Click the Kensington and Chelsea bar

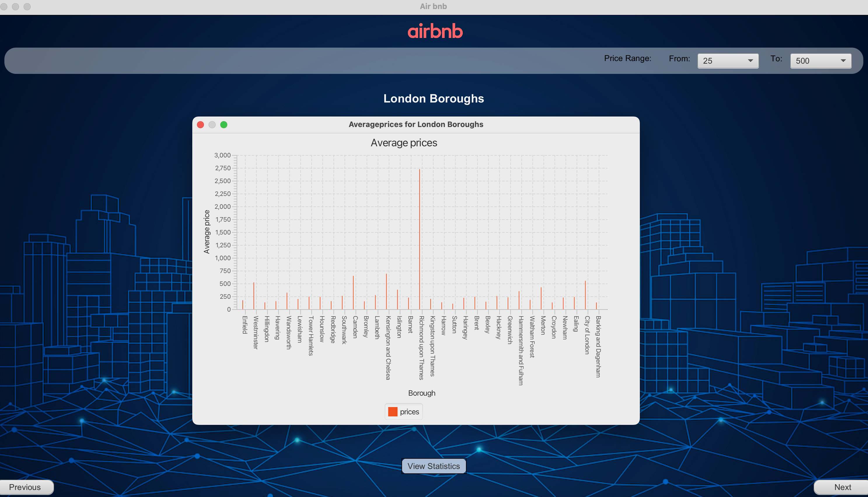[386, 292]
